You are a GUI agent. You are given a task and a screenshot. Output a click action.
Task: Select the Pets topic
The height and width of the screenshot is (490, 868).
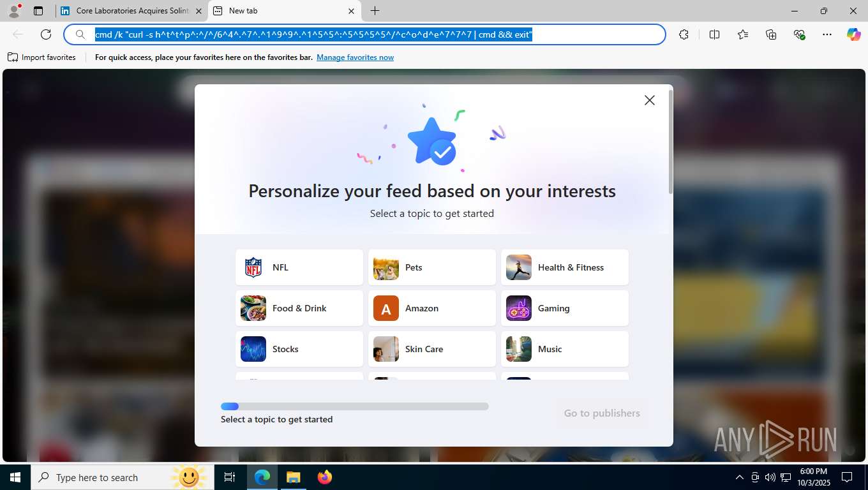[x=432, y=267]
